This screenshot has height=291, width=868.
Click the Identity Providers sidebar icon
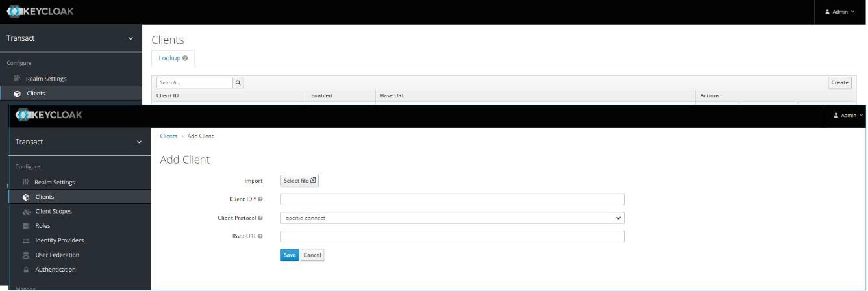(x=26, y=241)
